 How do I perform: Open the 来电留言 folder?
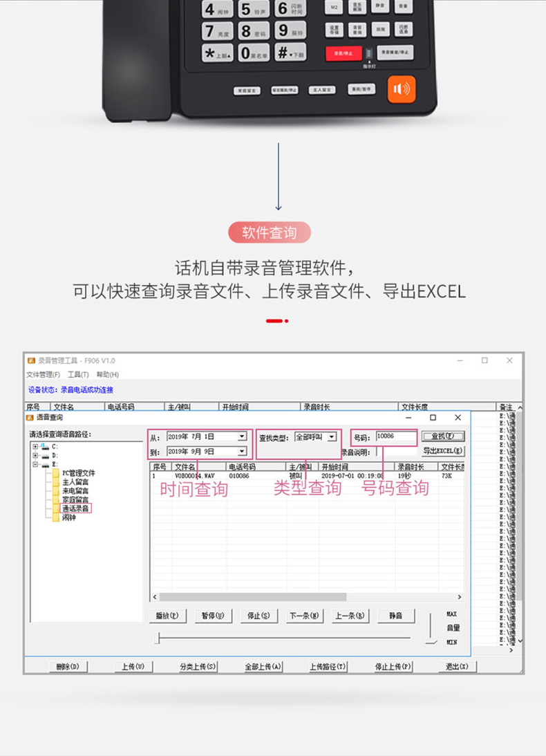click(75, 491)
